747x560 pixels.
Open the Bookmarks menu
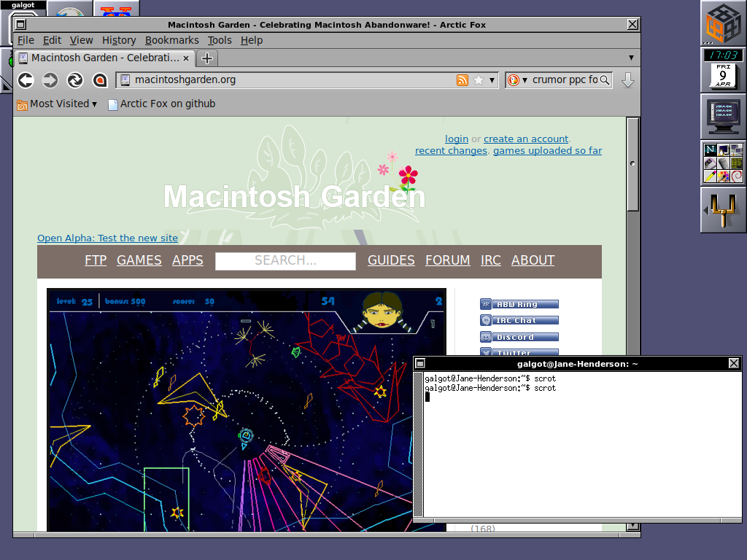point(171,41)
